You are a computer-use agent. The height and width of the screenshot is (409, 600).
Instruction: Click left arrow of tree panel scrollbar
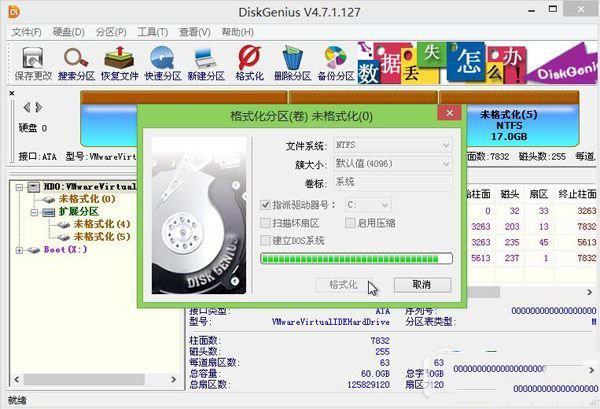click(x=16, y=380)
